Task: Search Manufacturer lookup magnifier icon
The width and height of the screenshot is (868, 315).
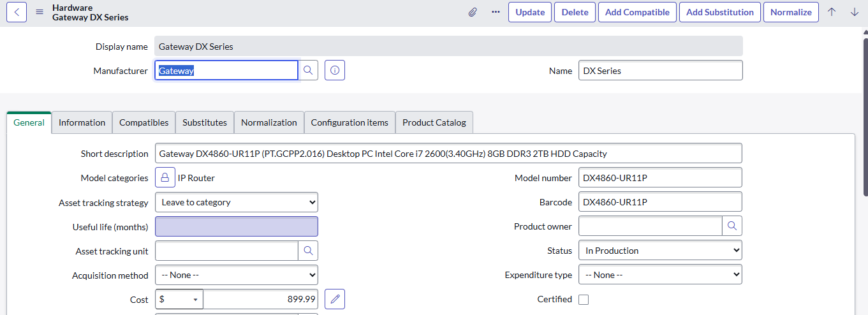Action: point(308,71)
